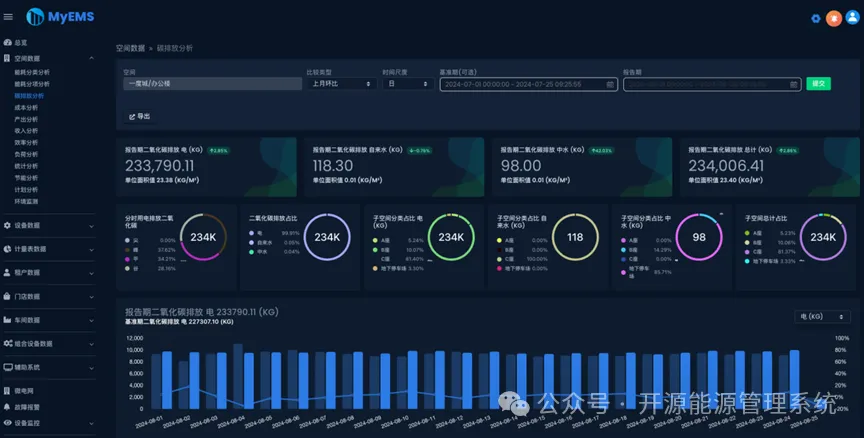Click the green 提交 submit button
Viewport: 864px width, 438px height.
coord(818,84)
